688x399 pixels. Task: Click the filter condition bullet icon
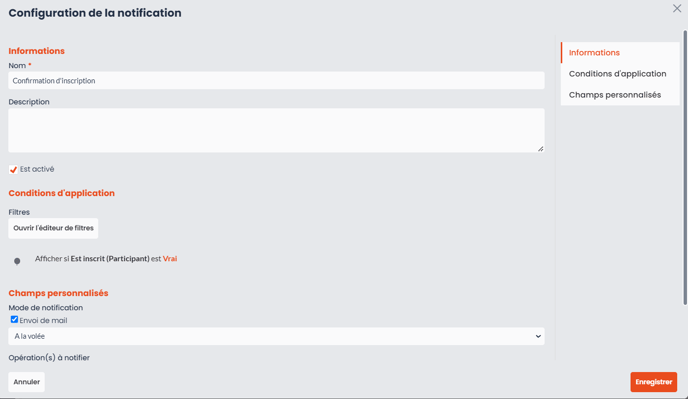click(x=17, y=261)
